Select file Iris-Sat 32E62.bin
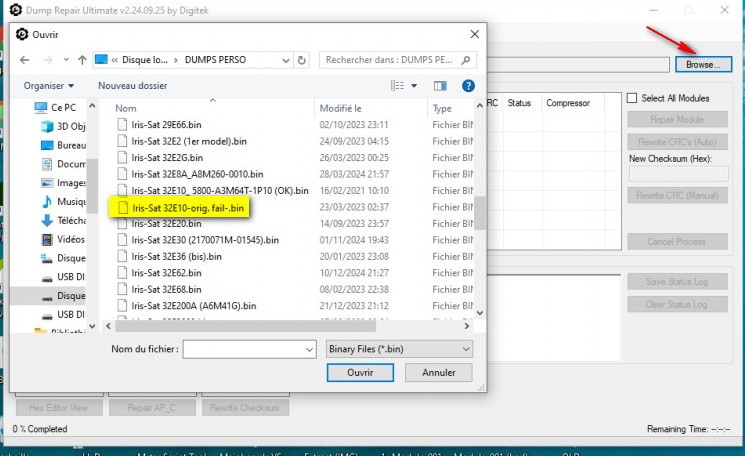Image resolution: width=745 pixels, height=456 pixels. pos(166,273)
